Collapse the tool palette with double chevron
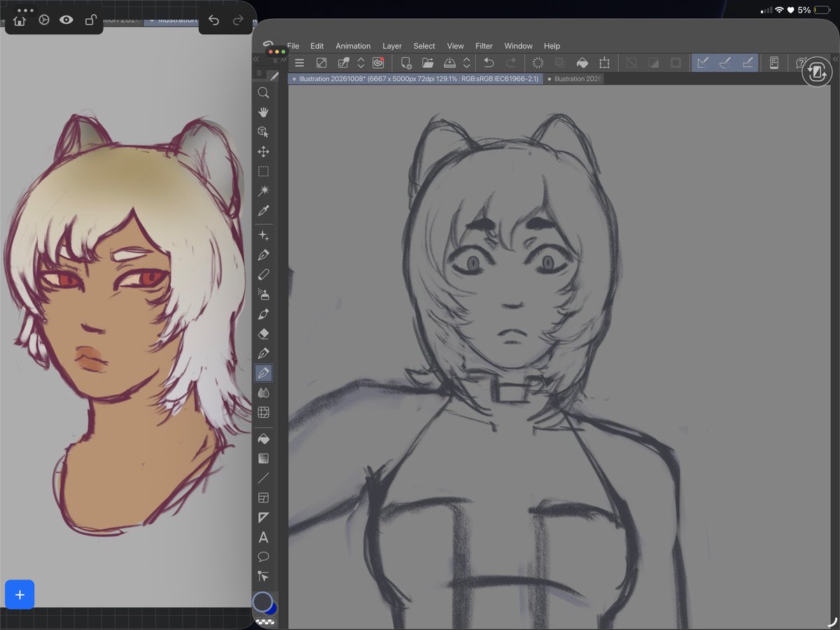The height and width of the screenshot is (630, 840). [x=256, y=60]
